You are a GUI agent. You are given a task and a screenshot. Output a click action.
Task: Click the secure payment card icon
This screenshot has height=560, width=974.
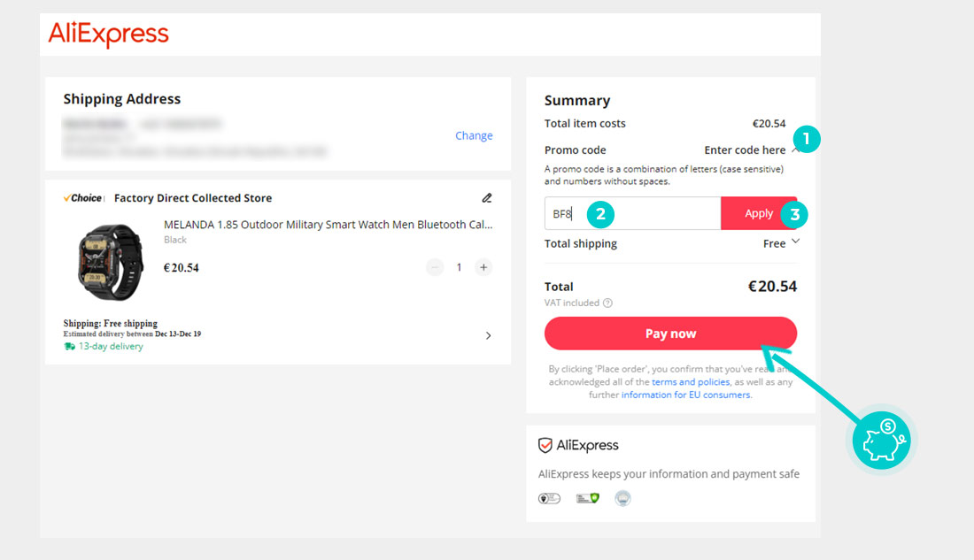[587, 498]
